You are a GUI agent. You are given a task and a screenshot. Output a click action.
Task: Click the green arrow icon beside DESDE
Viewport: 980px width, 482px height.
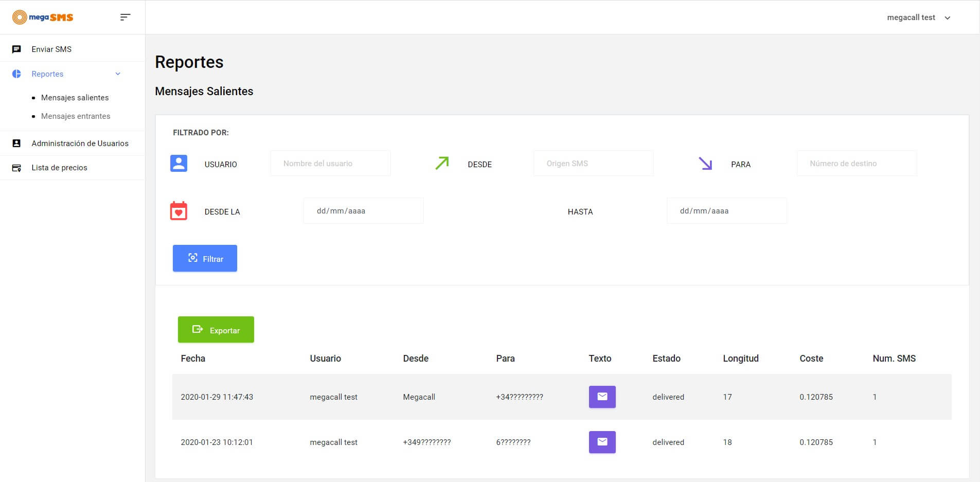442,164
